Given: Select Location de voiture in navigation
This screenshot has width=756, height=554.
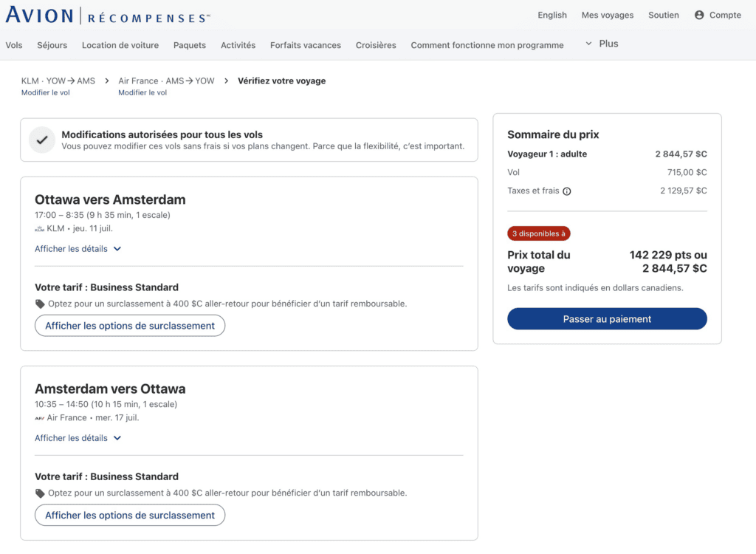Looking at the screenshot, I should [x=120, y=45].
